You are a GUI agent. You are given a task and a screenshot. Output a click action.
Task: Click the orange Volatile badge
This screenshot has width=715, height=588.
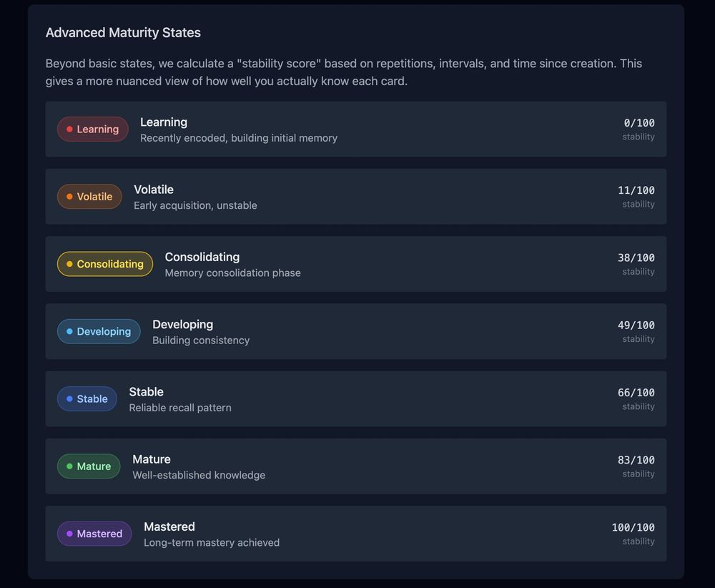(89, 197)
